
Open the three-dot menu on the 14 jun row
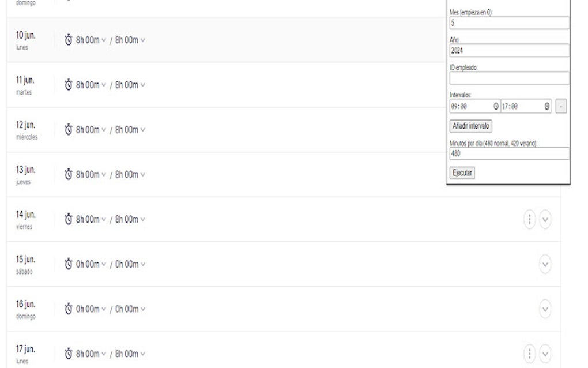click(x=529, y=219)
